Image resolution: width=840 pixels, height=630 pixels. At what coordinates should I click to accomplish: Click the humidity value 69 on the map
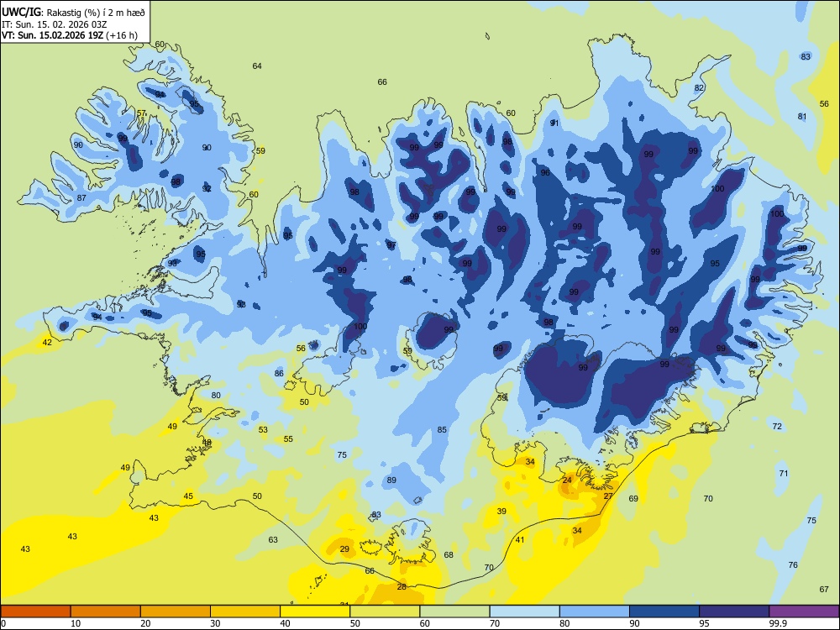633,499
